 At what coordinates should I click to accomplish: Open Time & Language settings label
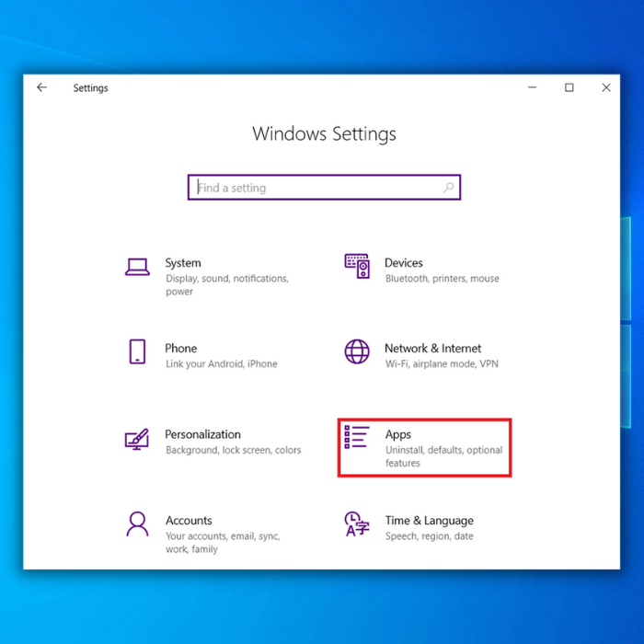pos(430,521)
